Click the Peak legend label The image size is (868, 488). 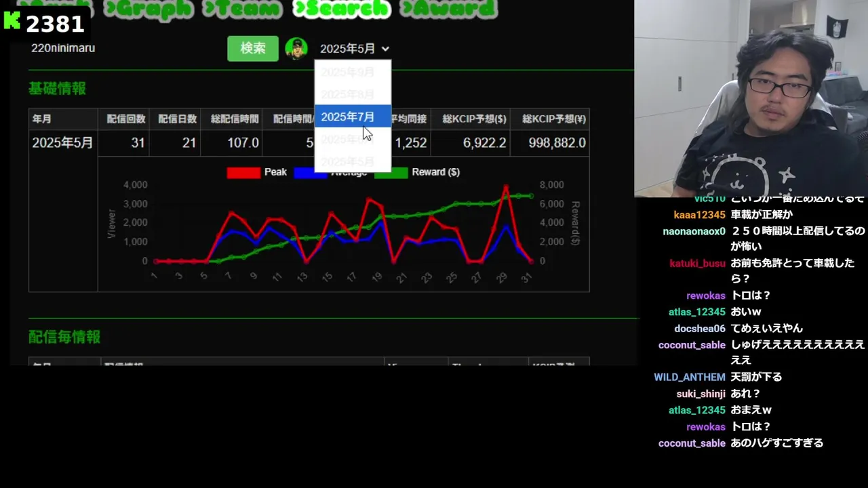tap(275, 172)
